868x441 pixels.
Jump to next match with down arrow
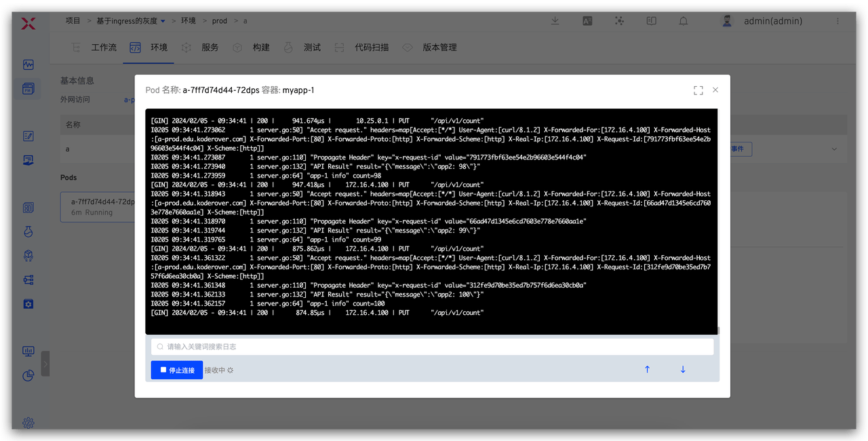tap(683, 370)
